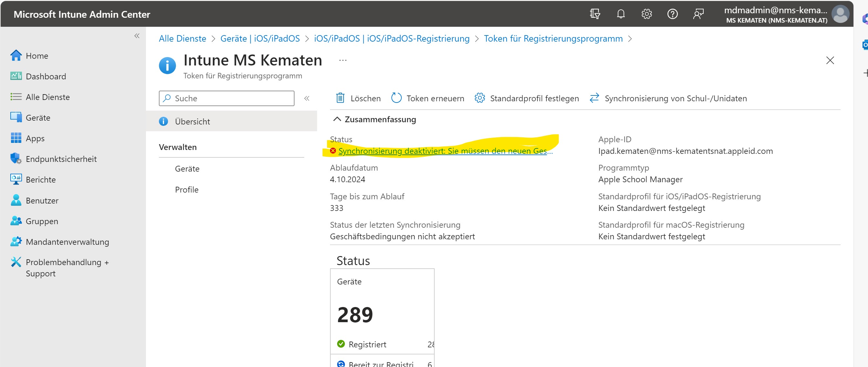Viewport: 868px width, 367px height.
Task: Open Dashboard in the sidebar
Action: (x=38, y=76)
